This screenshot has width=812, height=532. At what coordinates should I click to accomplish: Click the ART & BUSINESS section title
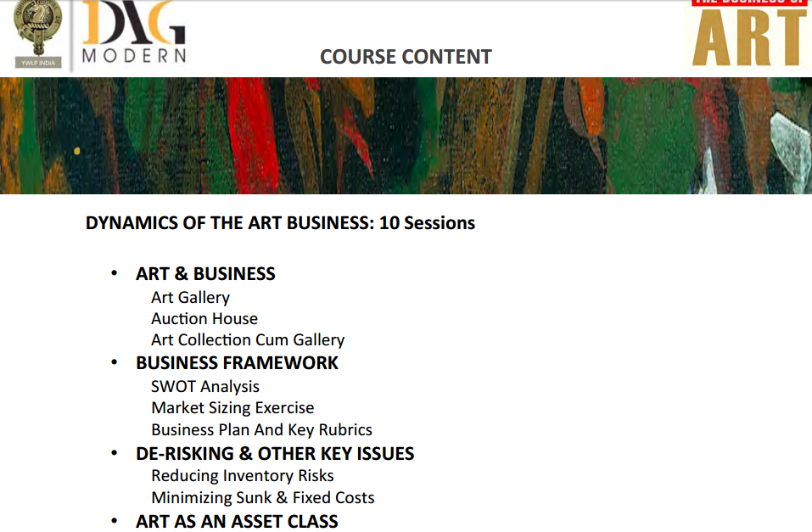click(205, 274)
